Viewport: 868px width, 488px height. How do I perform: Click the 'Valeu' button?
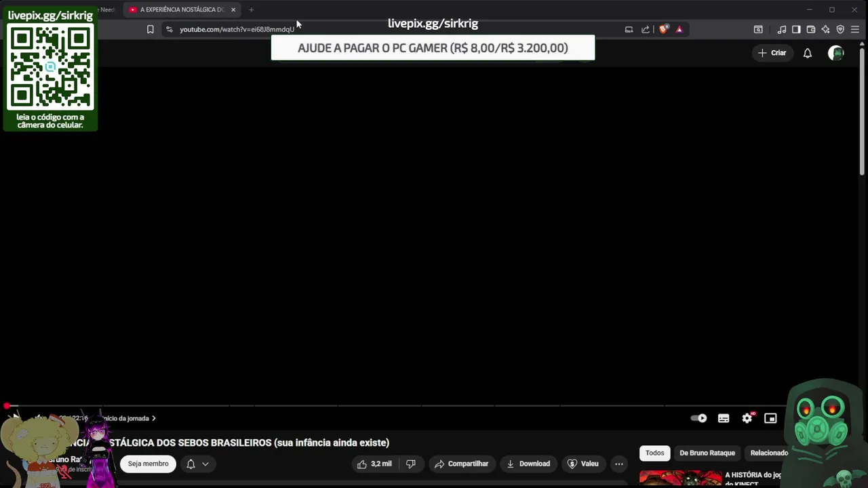583,464
